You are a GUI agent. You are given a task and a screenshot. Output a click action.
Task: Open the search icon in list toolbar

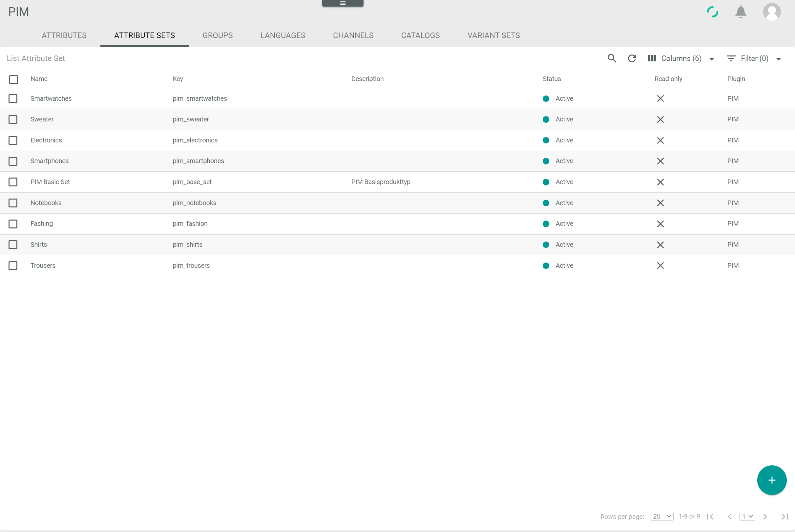coord(612,58)
